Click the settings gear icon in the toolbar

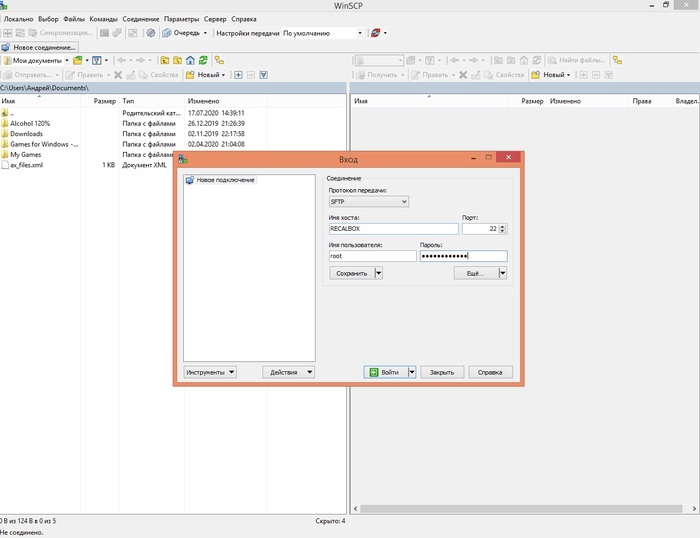click(x=151, y=33)
